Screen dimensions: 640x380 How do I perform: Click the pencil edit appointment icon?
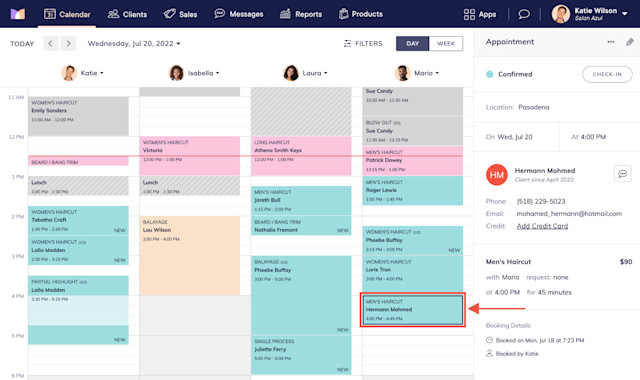(x=630, y=42)
